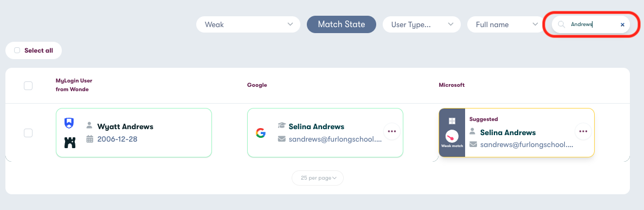
Task: Click the search field containing Andrews
Action: pyautogui.click(x=591, y=24)
